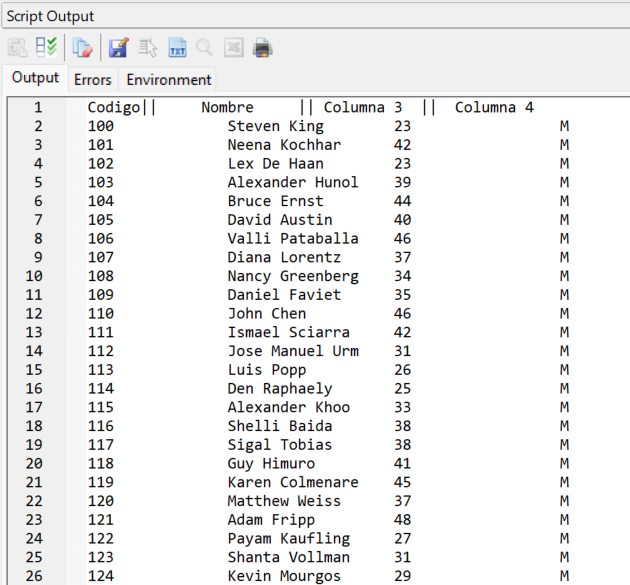The height and width of the screenshot is (585, 630).
Task: Open the Errors tab
Action: pyautogui.click(x=93, y=80)
